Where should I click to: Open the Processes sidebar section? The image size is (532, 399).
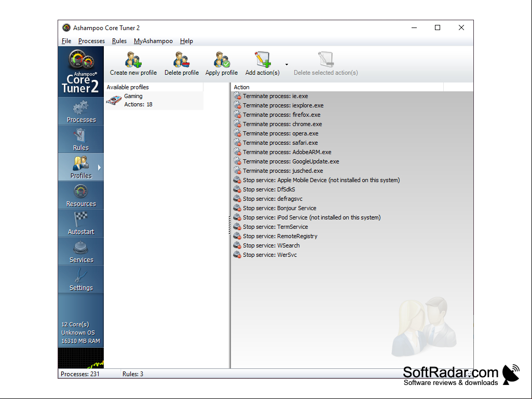click(x=81, y=111)
